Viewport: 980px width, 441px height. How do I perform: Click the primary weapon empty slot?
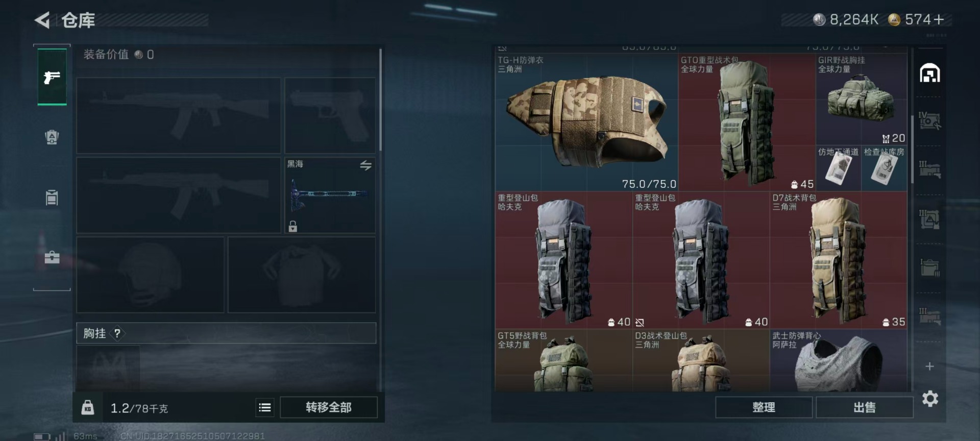tap(179, 115)
